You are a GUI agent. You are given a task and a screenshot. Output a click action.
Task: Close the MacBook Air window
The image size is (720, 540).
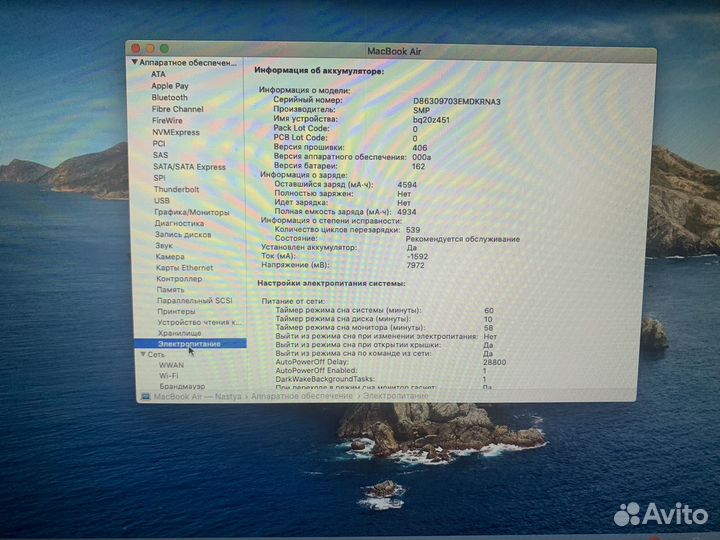(135, 48)
